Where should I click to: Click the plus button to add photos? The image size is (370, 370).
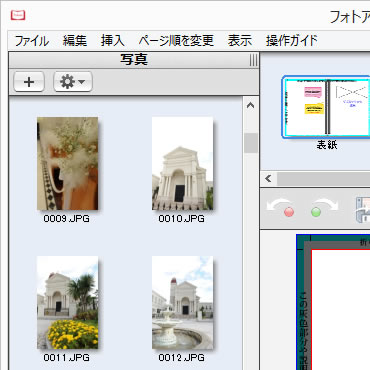tap(29, 82)
